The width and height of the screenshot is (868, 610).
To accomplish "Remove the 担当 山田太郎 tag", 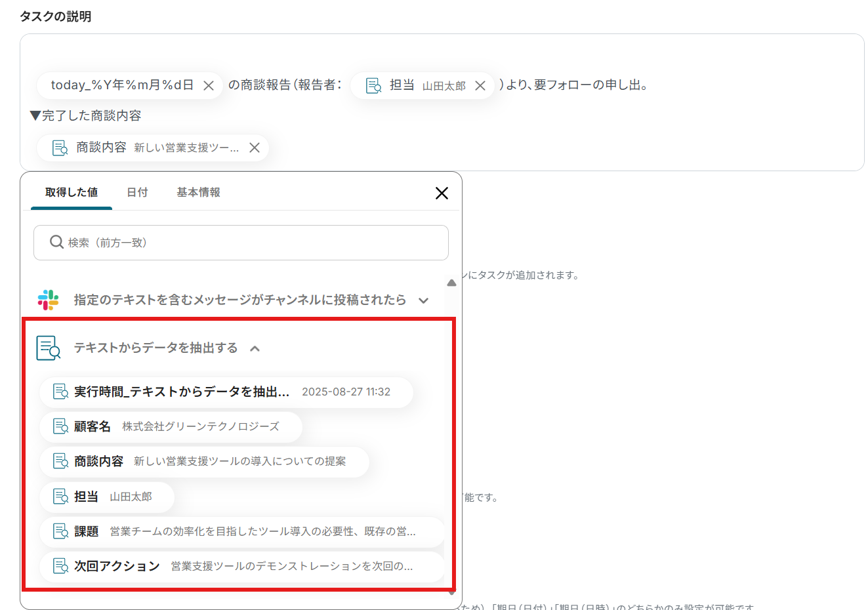I will coord(480,86).
